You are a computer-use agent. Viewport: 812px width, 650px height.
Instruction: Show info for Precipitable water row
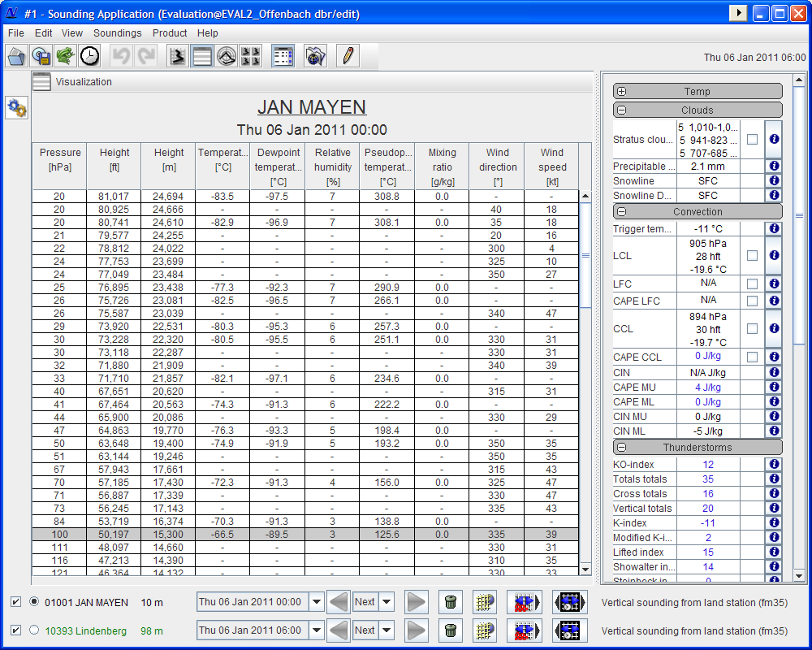coord(774,166)
